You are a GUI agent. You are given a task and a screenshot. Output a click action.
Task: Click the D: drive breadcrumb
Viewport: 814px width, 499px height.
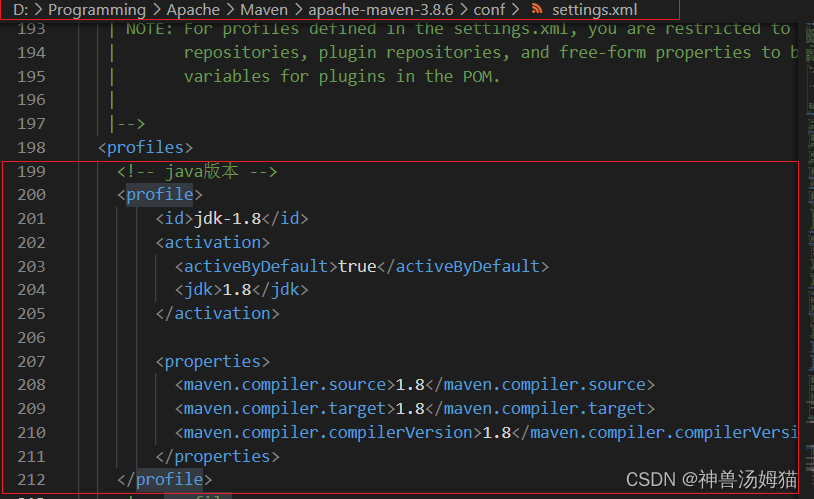(20, 10)
